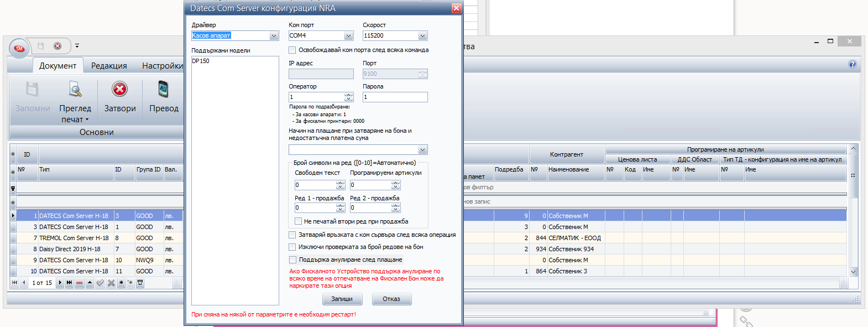Select the TREMOL Com Server H-18 row
Viewport: 868px width, 327px height.
click(x=74, y=238)
